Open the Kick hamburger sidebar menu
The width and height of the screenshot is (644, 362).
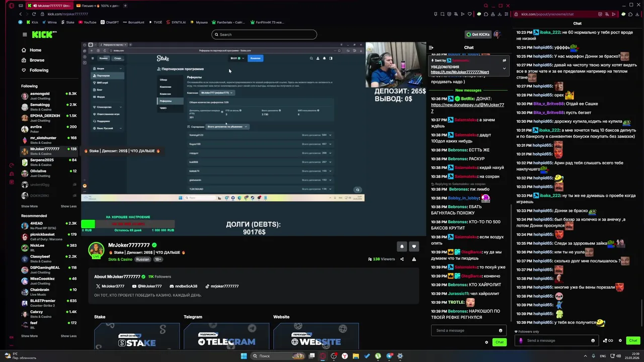24,34
